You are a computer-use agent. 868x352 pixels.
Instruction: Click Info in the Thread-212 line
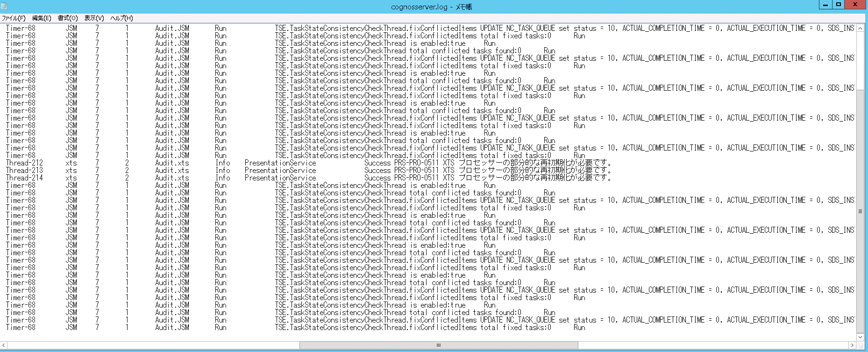coord(223,163)
